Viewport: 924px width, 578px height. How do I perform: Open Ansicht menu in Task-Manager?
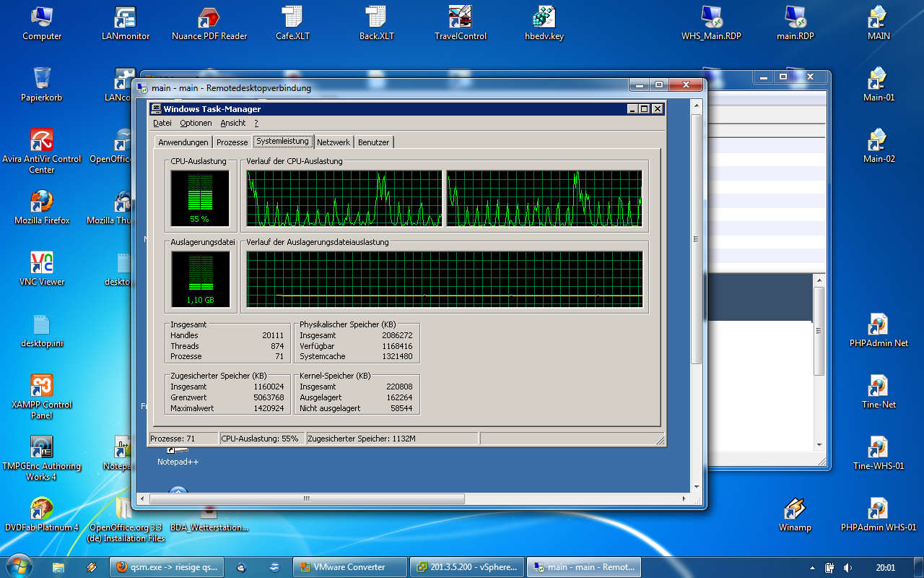coord(233,124)
